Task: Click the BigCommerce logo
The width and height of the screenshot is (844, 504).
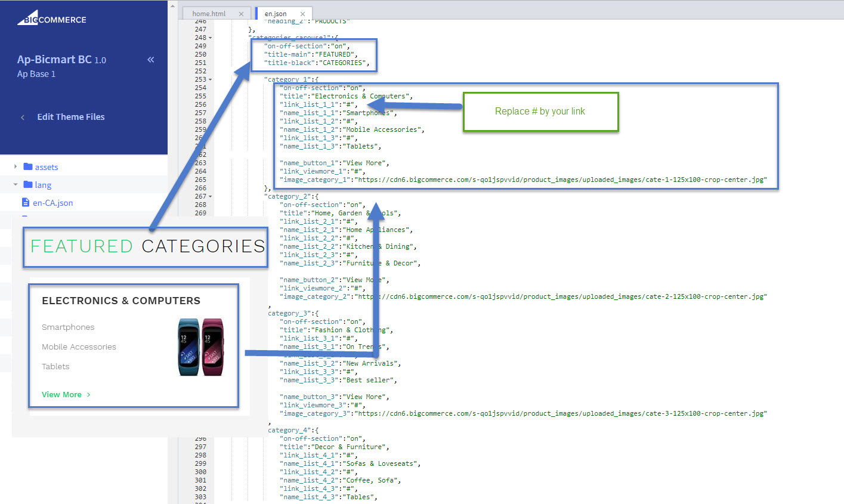Action: point(52,18)
